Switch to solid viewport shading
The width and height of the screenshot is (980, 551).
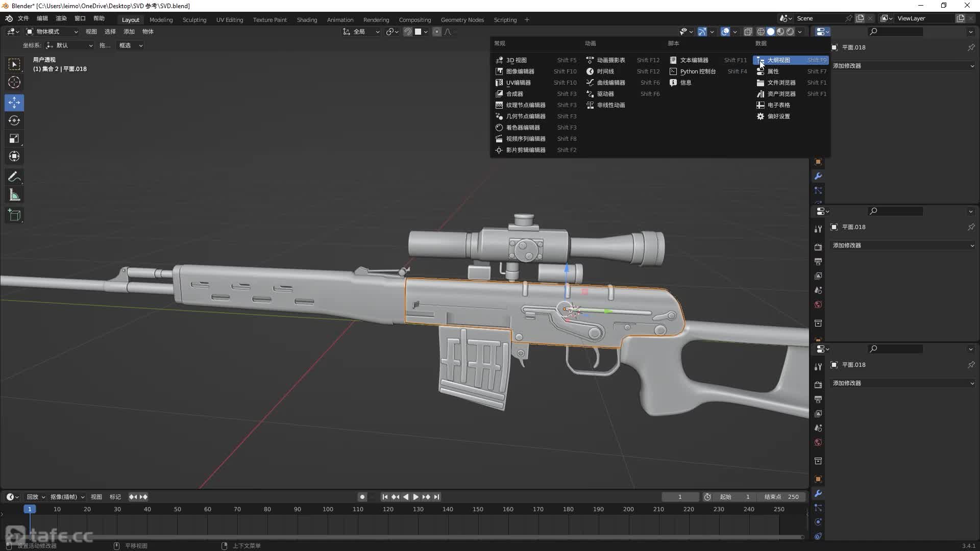click(771, 32)
